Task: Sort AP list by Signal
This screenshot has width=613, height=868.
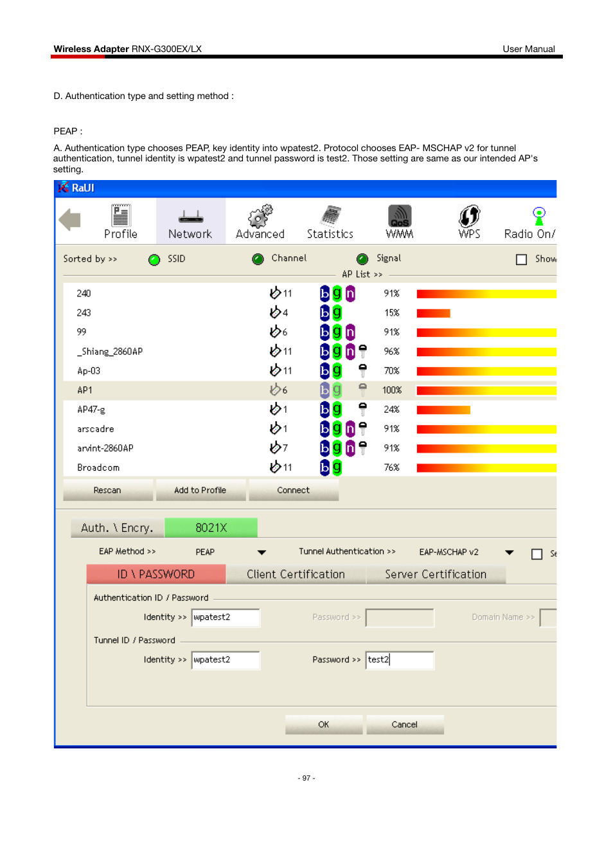Action: point(362,259)
